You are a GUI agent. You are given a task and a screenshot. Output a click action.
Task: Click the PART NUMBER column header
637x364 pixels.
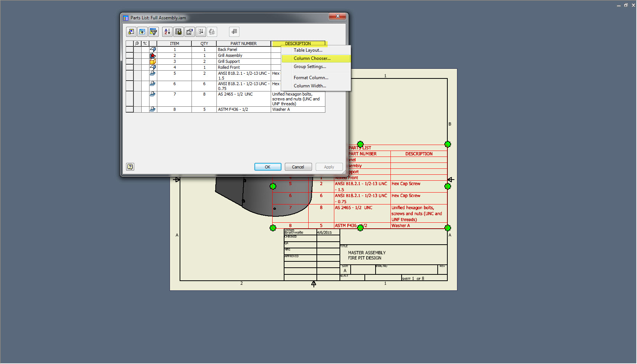[244, 44]
